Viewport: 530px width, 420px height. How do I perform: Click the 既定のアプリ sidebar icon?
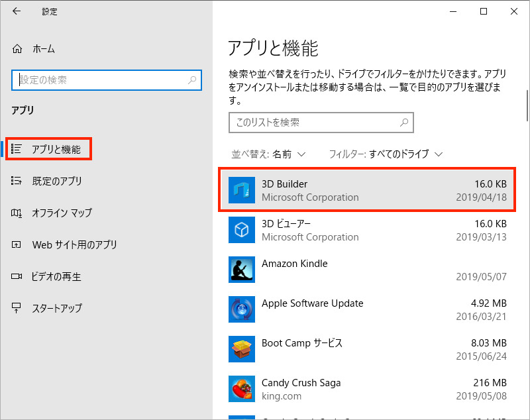click(16, 181)
